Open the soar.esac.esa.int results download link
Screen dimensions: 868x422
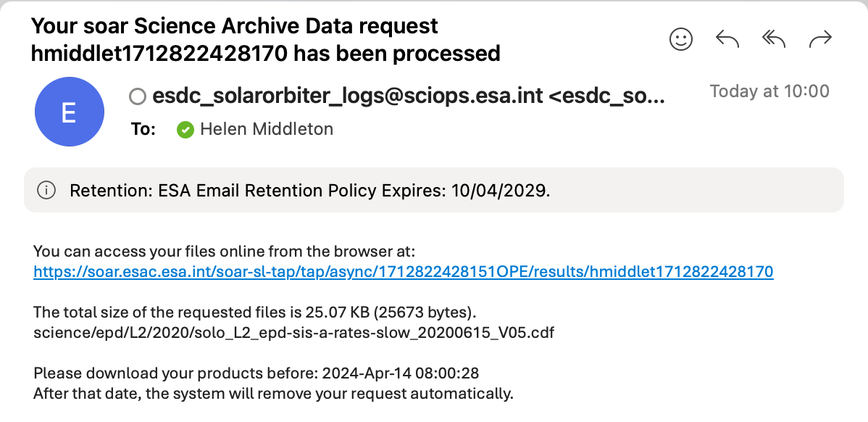click(403, 271)
